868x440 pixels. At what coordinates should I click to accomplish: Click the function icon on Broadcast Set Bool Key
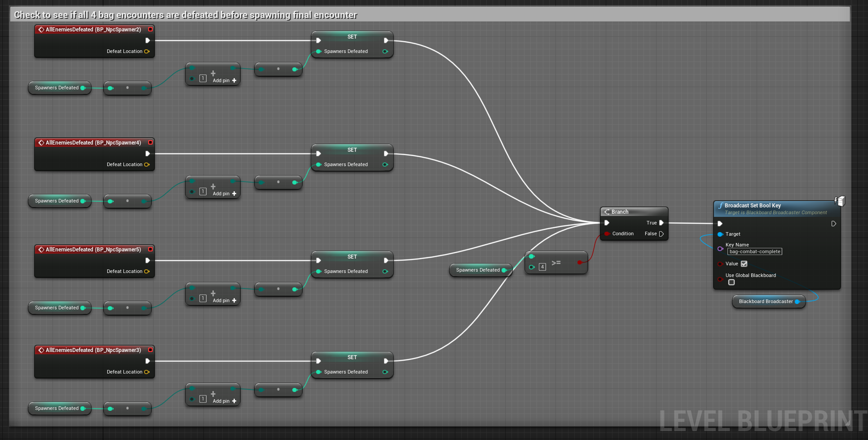pos(721,205)
